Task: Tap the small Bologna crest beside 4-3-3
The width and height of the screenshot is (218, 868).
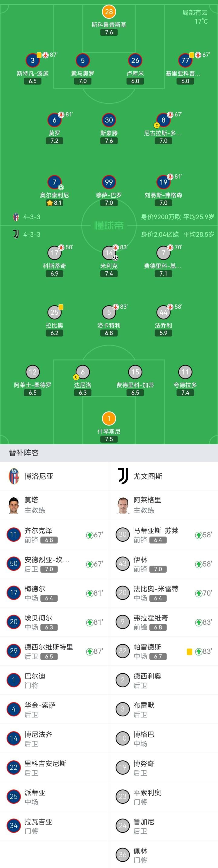Action: (16, 217)
